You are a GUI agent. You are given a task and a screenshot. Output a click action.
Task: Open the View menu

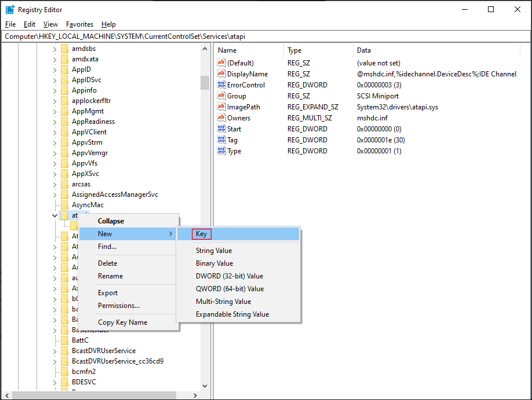click(x=50, y=24)
